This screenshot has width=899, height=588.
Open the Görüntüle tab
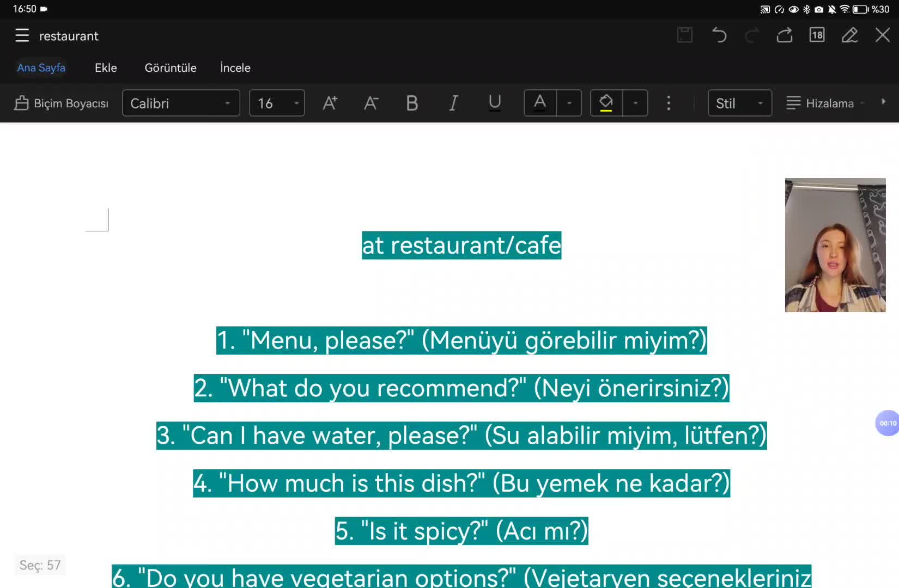[x=171, y=68]
